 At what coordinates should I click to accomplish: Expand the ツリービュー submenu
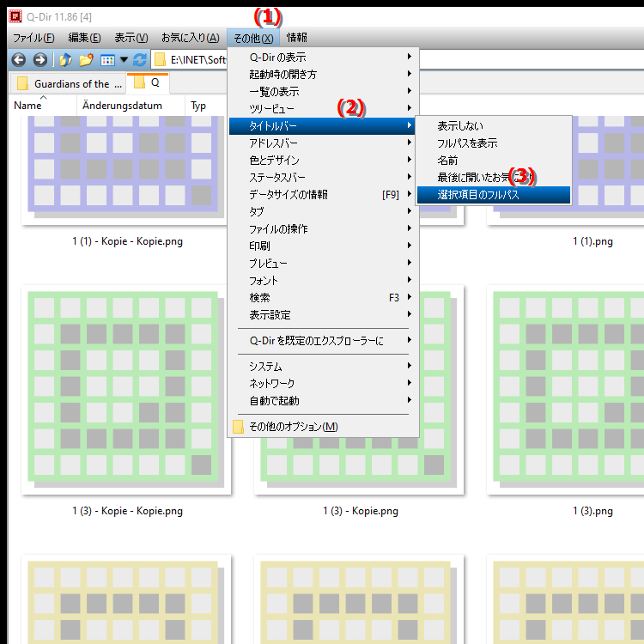[323, 109]
